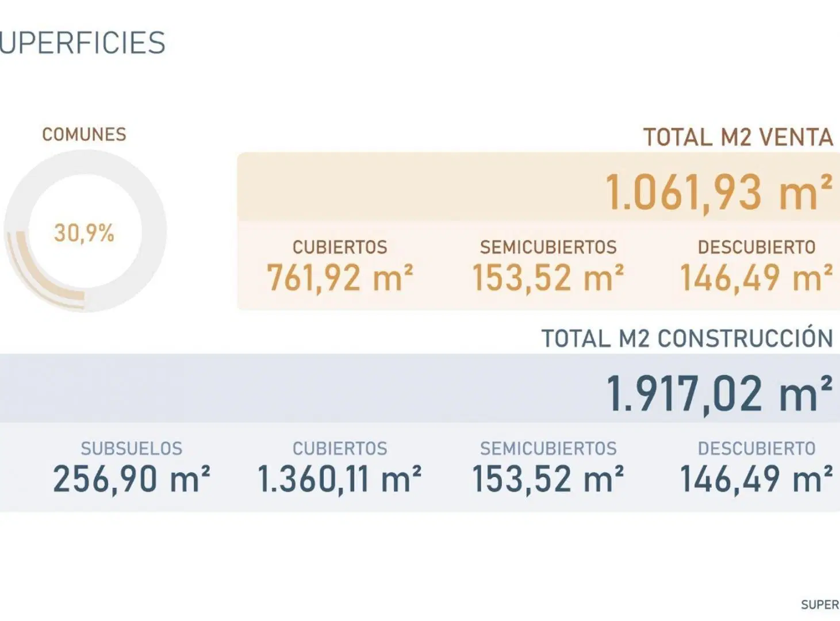Click the 146,49 m² descubierto venta value
Image resolution: width=840 pixels, height=621 pixels.
click(x=757, y=278)
